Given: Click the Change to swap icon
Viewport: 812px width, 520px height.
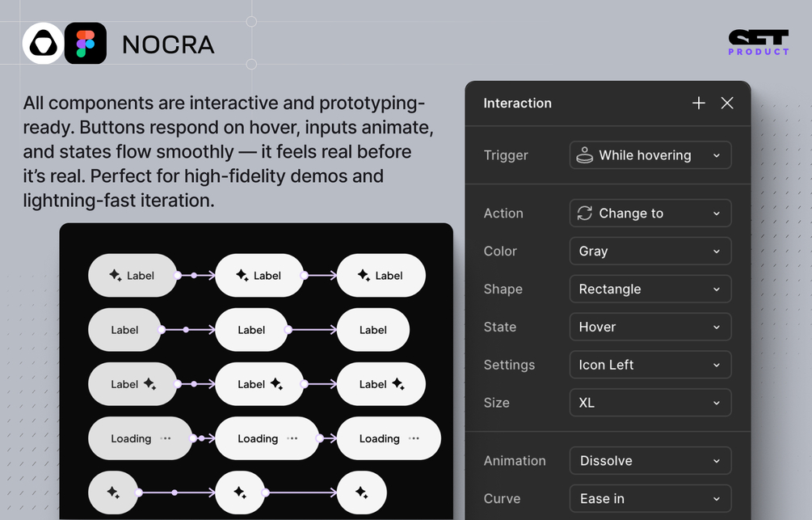Looking at the screenshot, I should (584, 213).
